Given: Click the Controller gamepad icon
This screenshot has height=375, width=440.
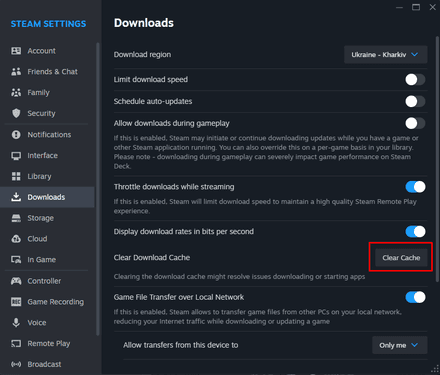Looking at the screenshot, I should 16,281.
